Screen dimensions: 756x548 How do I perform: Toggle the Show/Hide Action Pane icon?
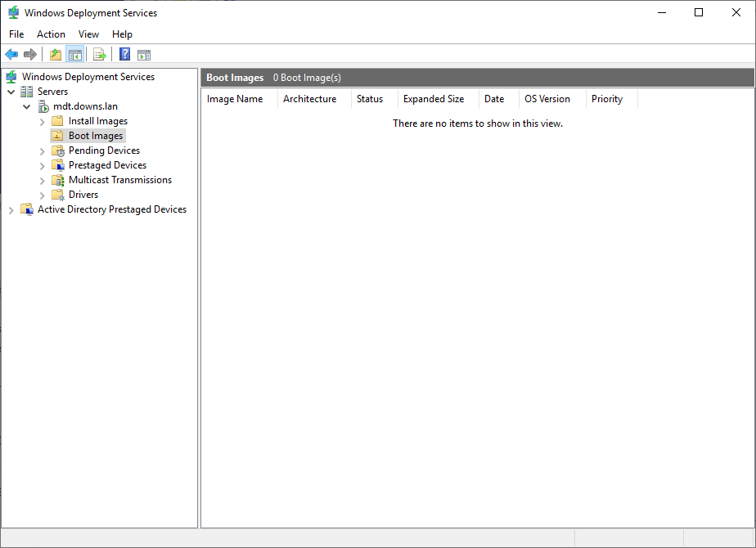144,55
